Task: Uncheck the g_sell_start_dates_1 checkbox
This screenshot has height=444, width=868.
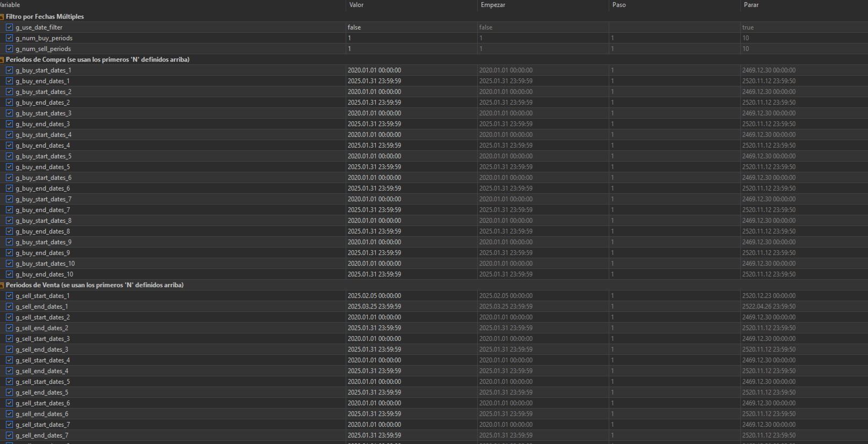Action: 9,296
